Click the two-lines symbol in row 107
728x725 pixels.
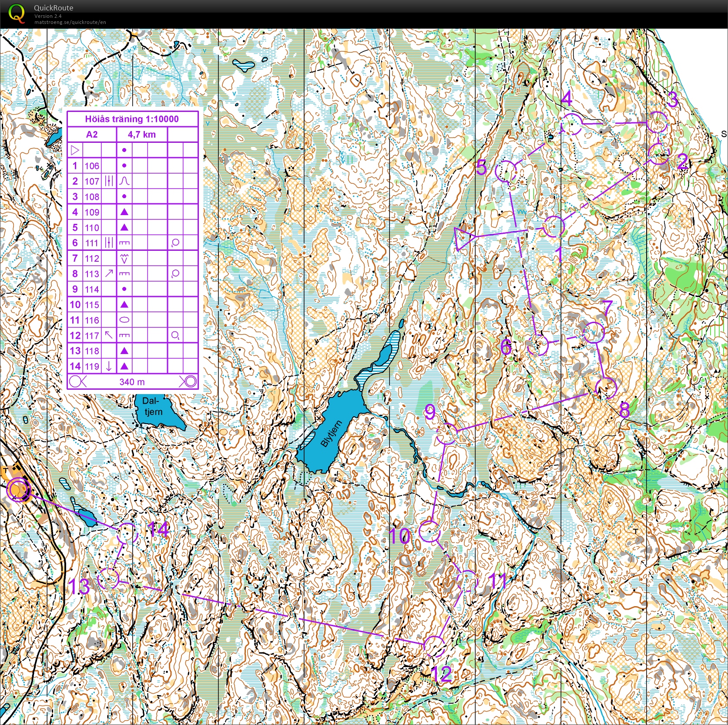pos(109,181)
